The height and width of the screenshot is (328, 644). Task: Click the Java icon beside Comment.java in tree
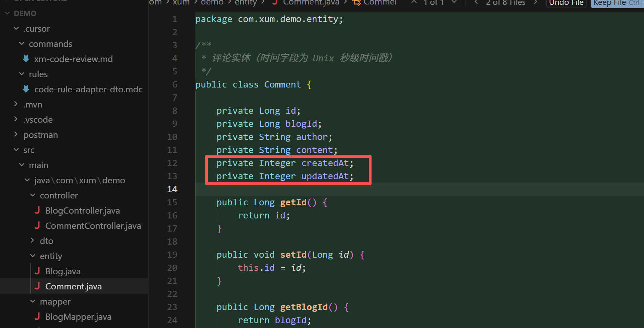[x=37, y=286]
